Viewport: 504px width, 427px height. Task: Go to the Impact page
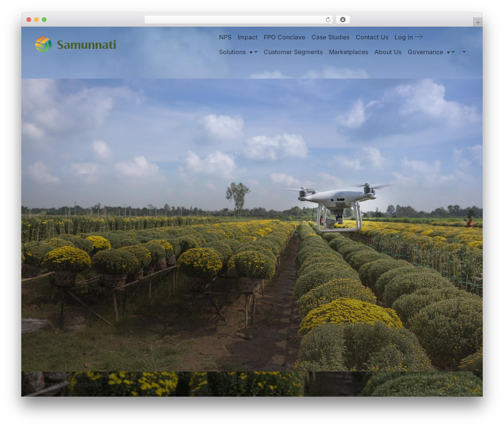pyautogui.click(x=247, y=37)
